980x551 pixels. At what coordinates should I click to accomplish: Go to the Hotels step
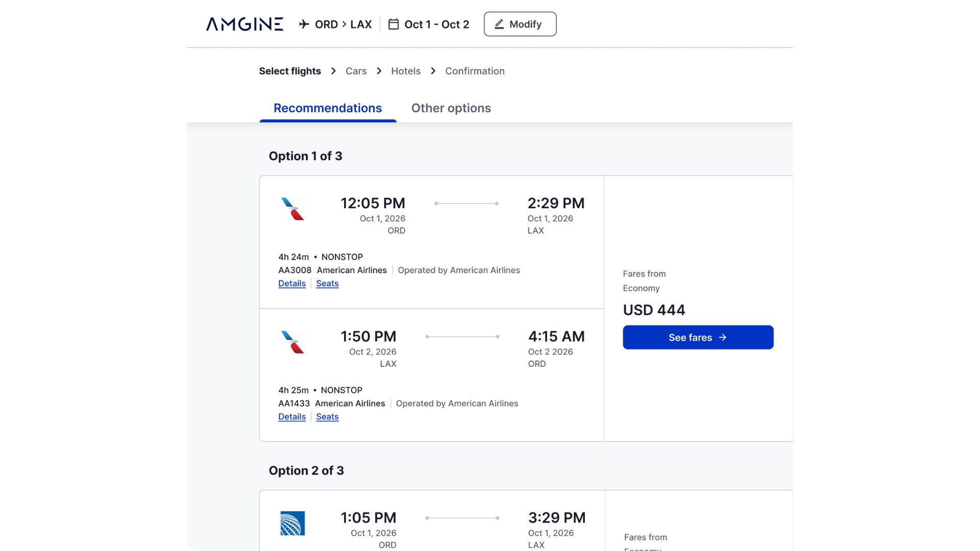tap(406, 71)
